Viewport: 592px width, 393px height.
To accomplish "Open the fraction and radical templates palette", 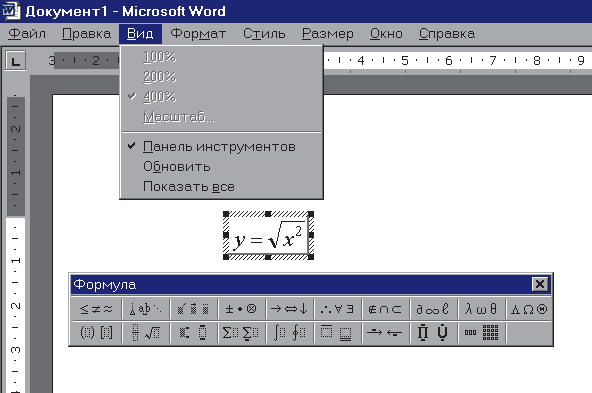I will click(x=145, y=333).
